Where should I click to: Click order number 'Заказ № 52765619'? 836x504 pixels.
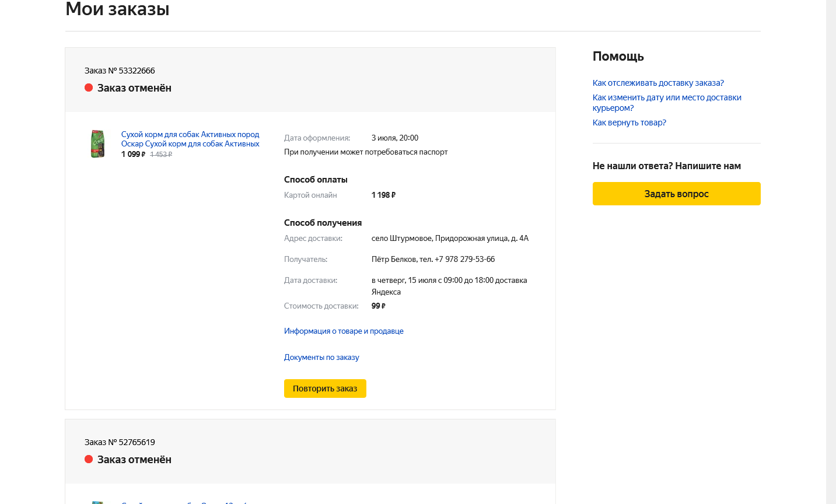click(x=120, y=442)
